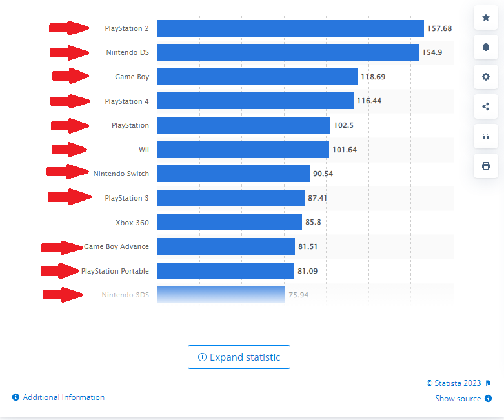Click the PlayStation 2 bar
The image size is (504, 420).
click(x=290, y=28)
